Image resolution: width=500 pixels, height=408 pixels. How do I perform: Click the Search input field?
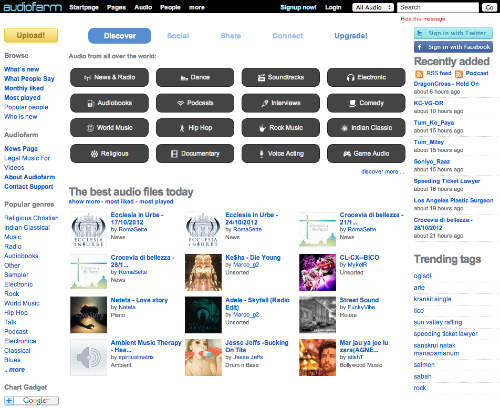[x=438, y=7]
